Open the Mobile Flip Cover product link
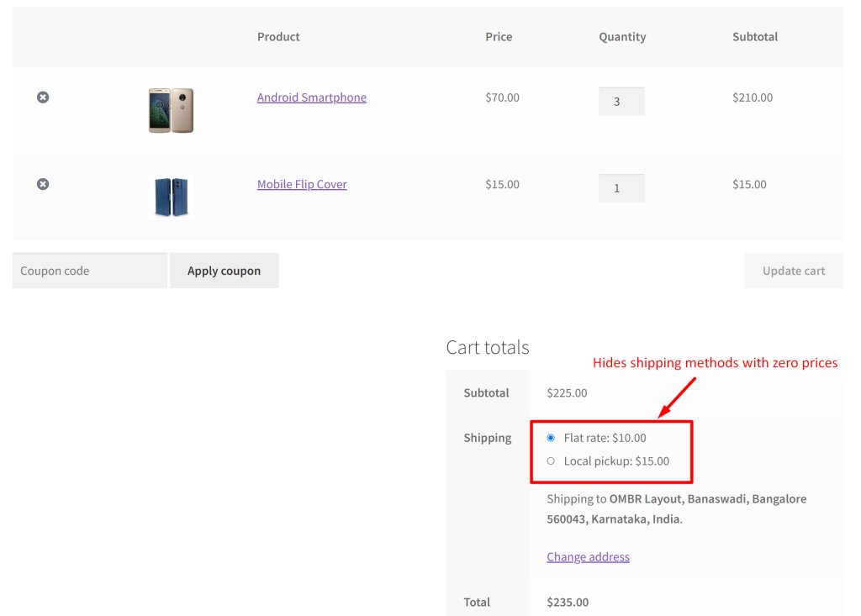Image resolution: width=861 pixels, height=616 pixels. point(302,184)
